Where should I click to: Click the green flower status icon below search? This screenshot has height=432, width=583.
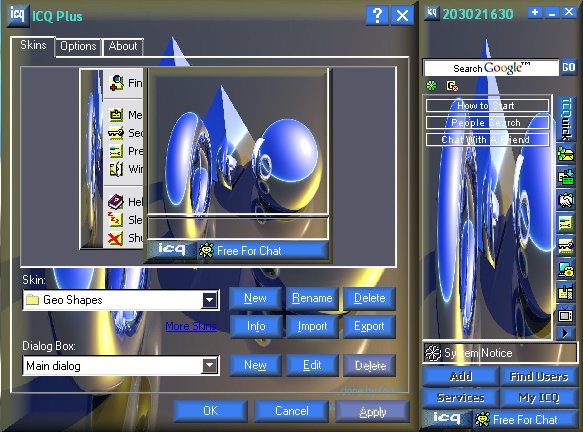click(x=431, y=86)
